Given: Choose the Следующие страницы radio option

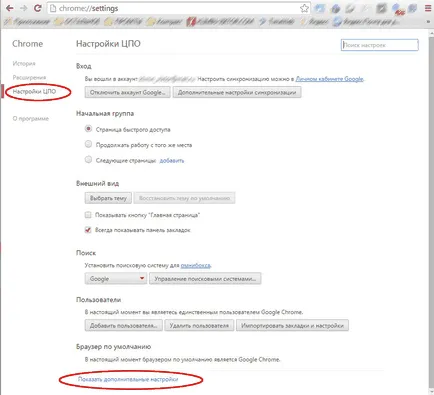Looking at the screenshot, I should 88,159.
